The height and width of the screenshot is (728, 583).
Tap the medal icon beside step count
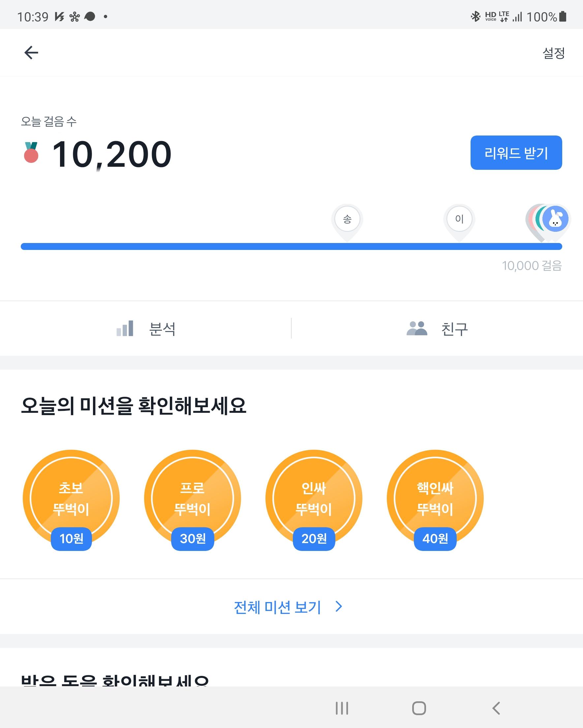(31, 153)
